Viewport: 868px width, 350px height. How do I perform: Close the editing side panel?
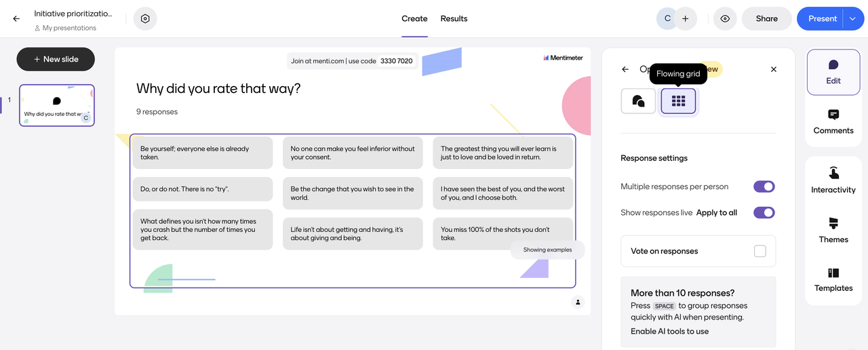pyautogui.click(x=774, y=69)
